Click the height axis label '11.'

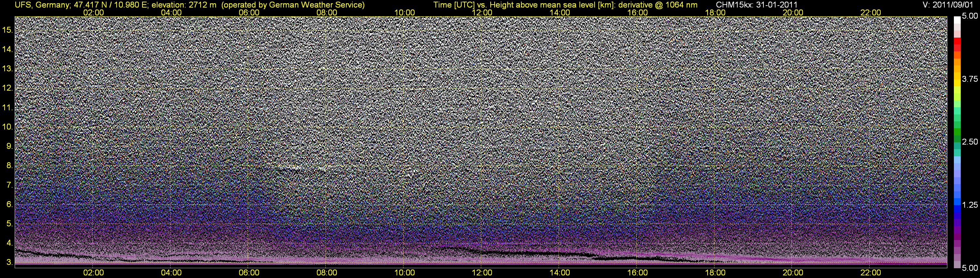8,108
